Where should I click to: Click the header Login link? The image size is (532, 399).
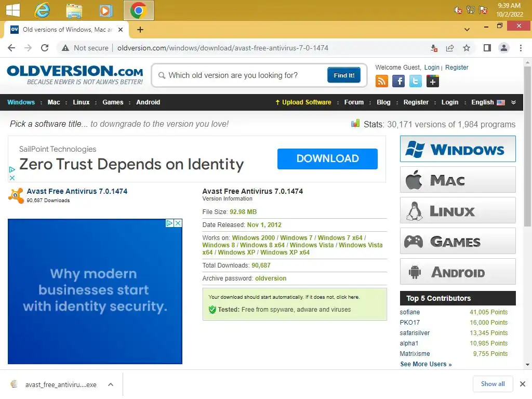432,67
